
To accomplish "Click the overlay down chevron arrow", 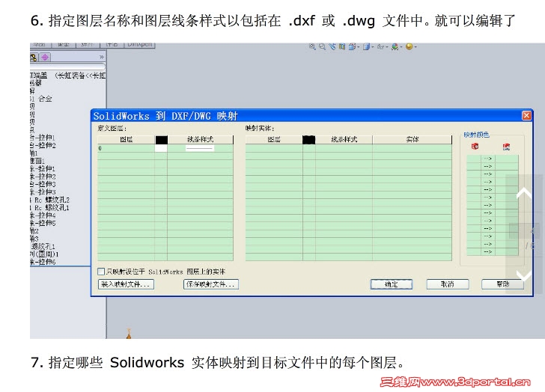I will (524, 276).
